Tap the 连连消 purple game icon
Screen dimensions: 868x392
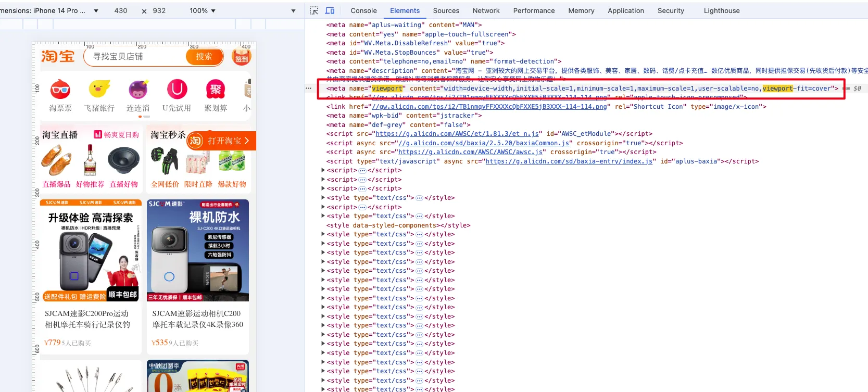(x=138, y=90)
